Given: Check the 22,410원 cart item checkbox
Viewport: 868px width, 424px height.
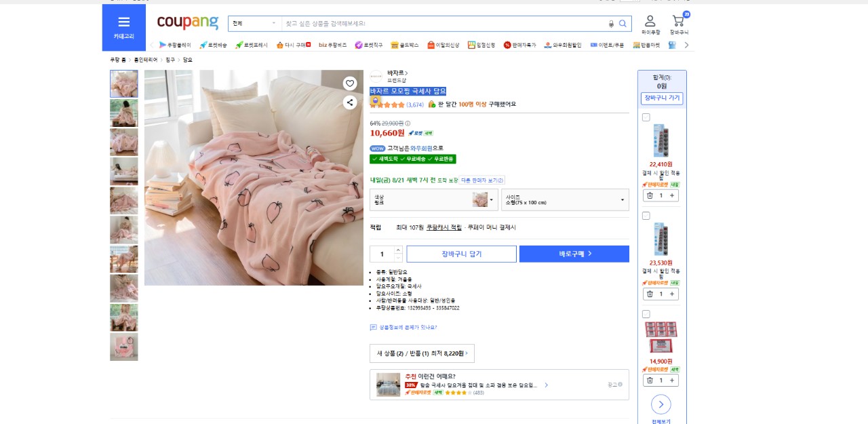Looking at the screenshot, I should click(646, 117).
